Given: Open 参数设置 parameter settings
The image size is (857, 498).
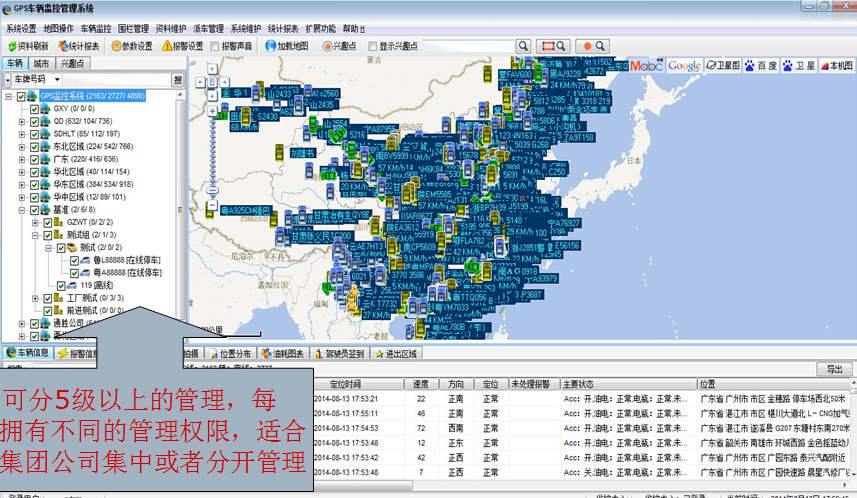Looking at the screenshot, I should [x=131, y=46].
